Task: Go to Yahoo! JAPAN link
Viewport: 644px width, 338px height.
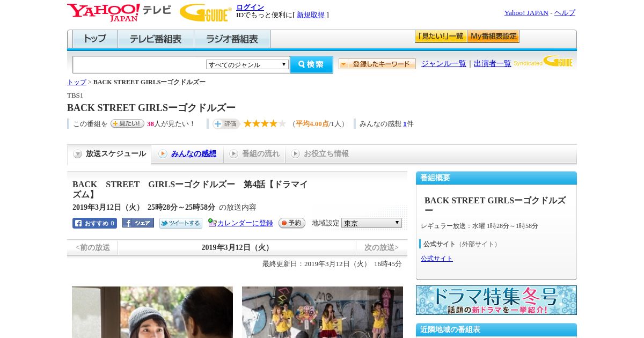Action: (526, 13)
